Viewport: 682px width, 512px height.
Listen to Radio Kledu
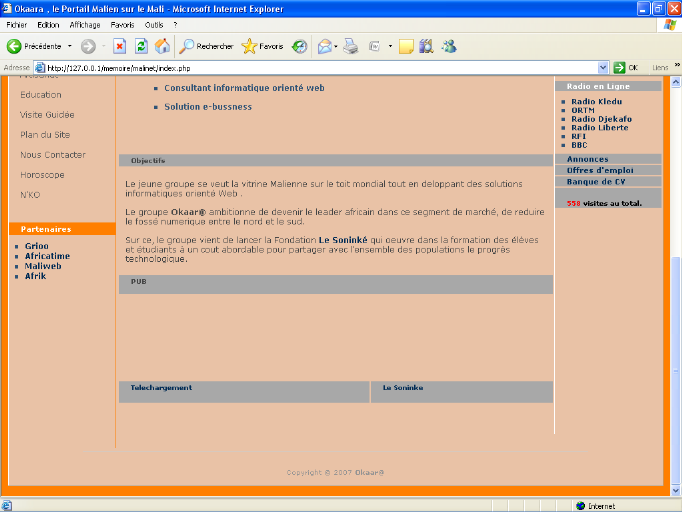[596, 101]
